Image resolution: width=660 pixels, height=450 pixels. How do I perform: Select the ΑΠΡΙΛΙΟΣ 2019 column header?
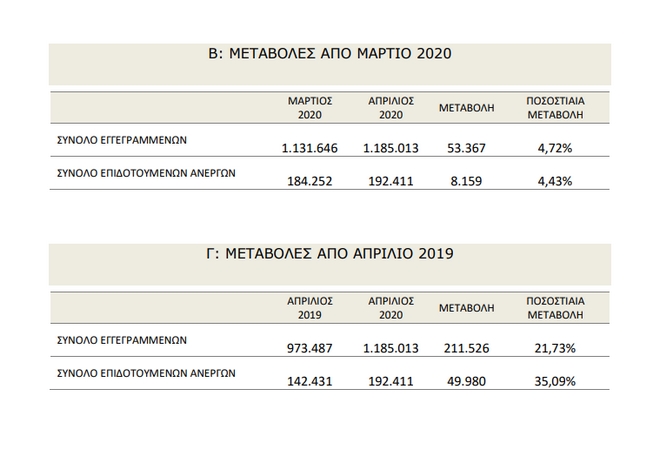coord(310,307)
